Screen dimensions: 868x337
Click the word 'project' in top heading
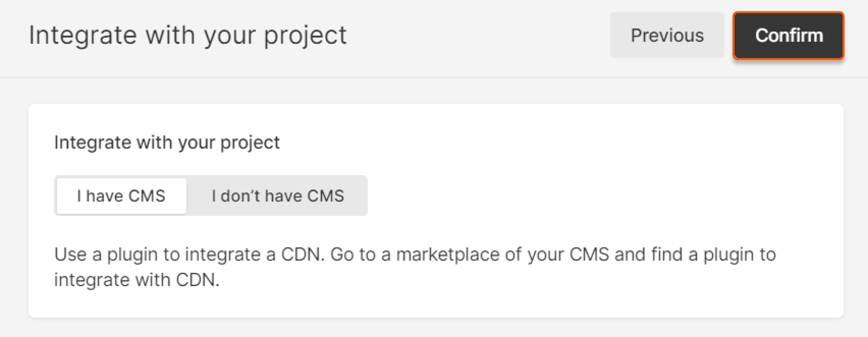[305, 35]
